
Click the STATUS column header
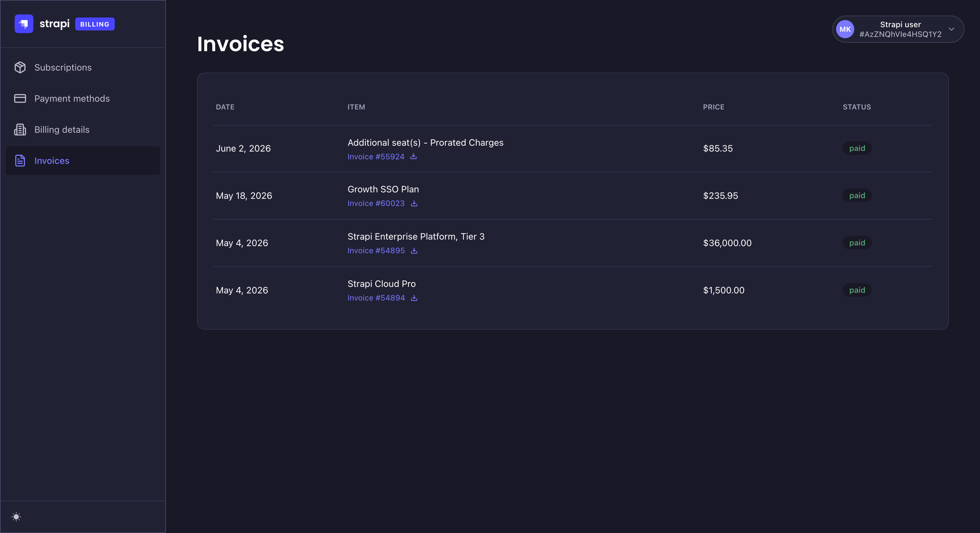pos(857,107)
